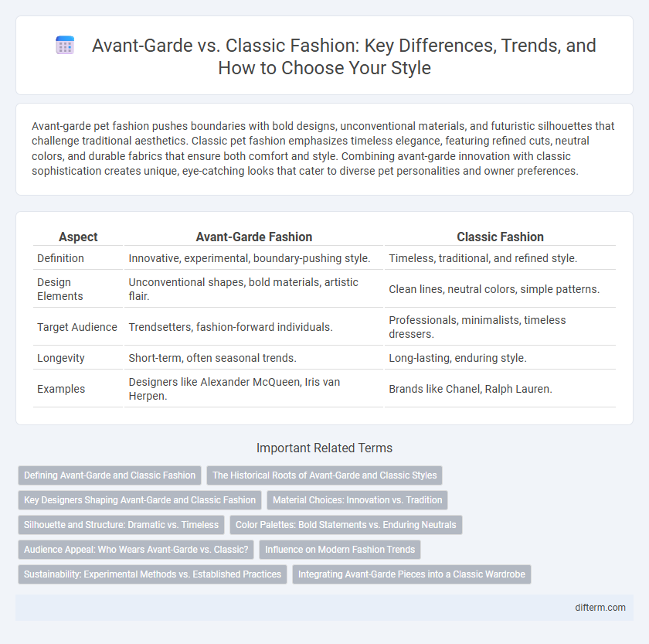
Task: Open 'Material Choices: Innovation vs. Tradition' tag
Action: point(357,500)
